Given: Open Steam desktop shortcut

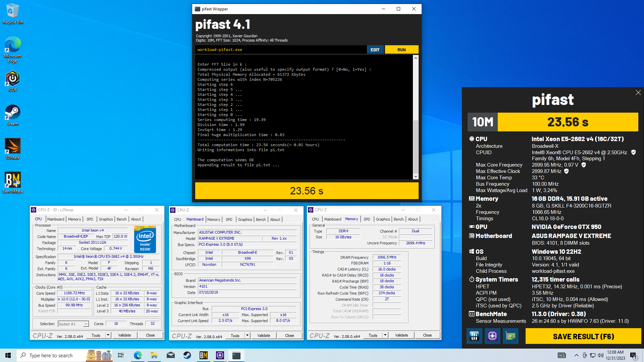Looking at the screenshot, I should coord(13,115).
